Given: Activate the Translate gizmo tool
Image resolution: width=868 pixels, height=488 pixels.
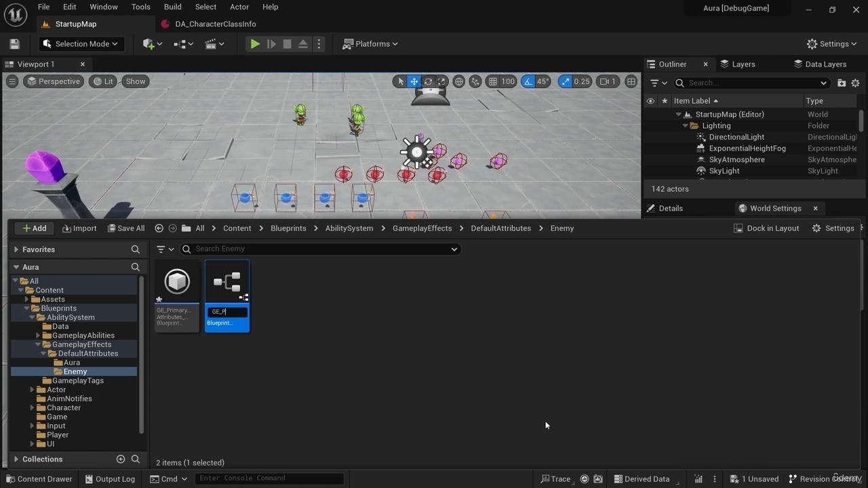Looking at the screenshot, I should pyautogui.click(x=414, y=81).
